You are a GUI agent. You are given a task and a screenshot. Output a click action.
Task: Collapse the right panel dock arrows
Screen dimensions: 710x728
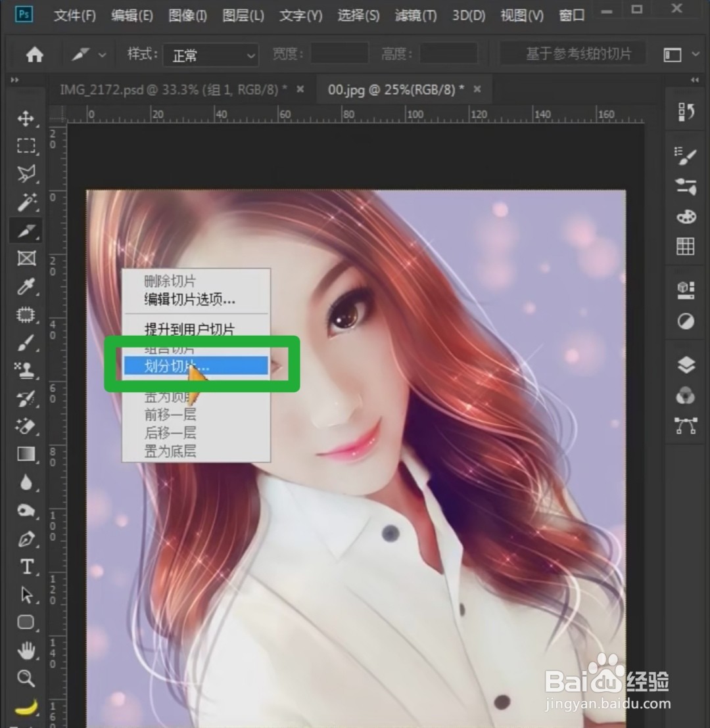coord(695,80)
